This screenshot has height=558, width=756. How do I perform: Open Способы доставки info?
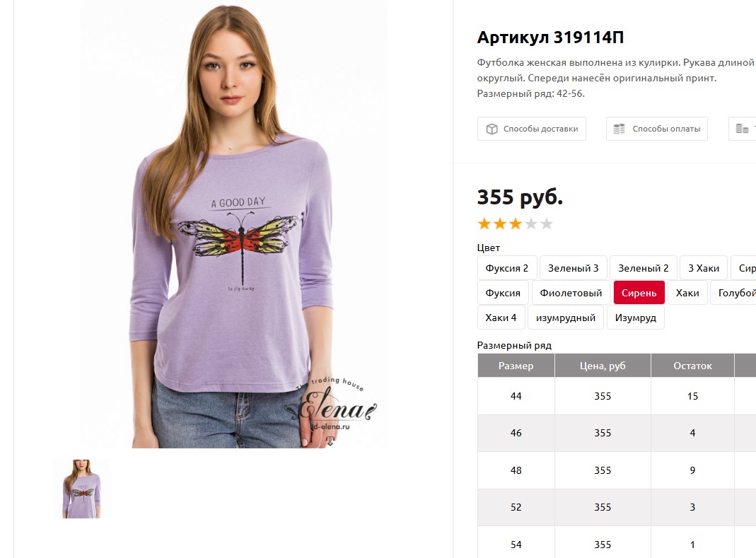point(532,129)
